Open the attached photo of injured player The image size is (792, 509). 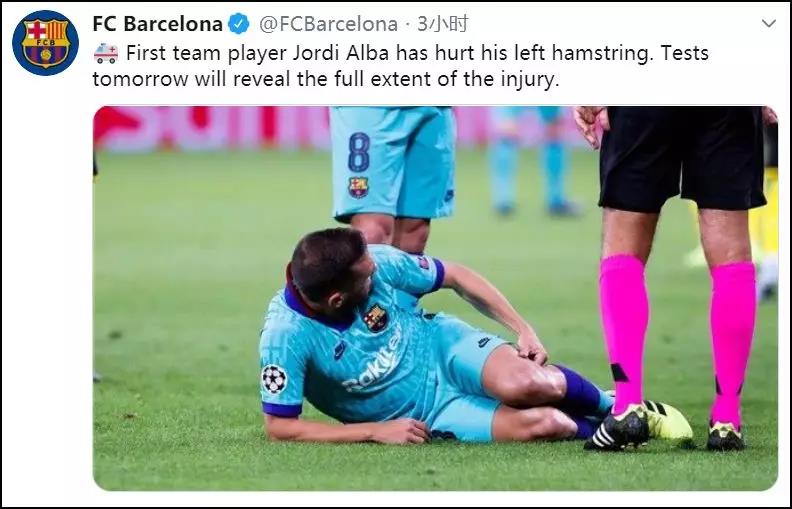coord(435,298)
